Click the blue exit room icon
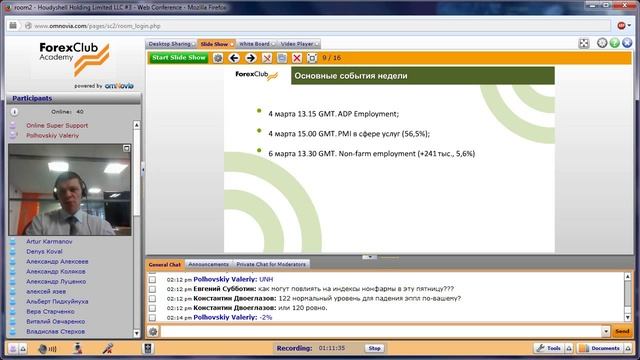Viewport: 640px width, 360px height. tap(627, 43)
